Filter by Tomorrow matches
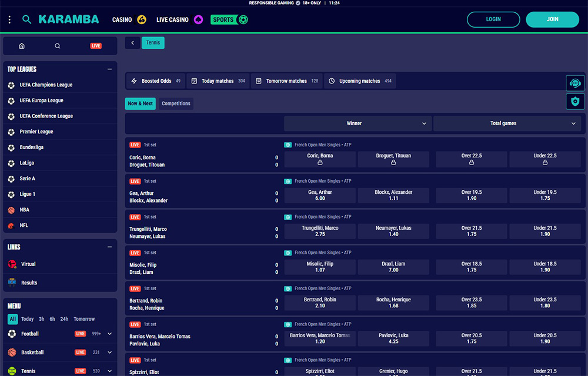 (287, 81)
